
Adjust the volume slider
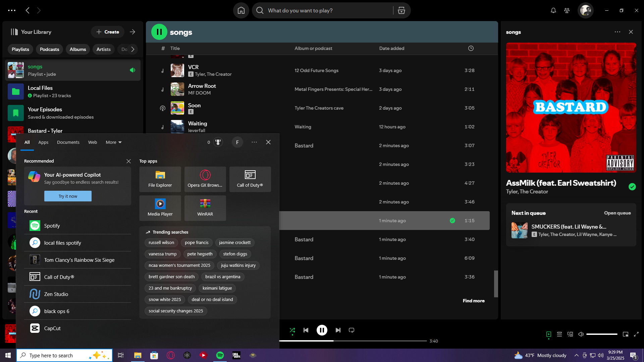[602, 334]
